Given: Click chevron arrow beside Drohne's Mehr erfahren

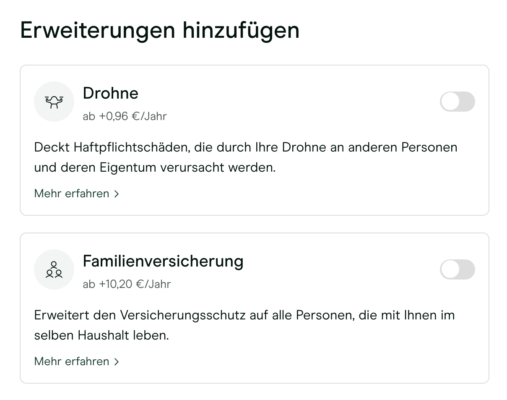Looking at the screenshot, I should 116,194.
